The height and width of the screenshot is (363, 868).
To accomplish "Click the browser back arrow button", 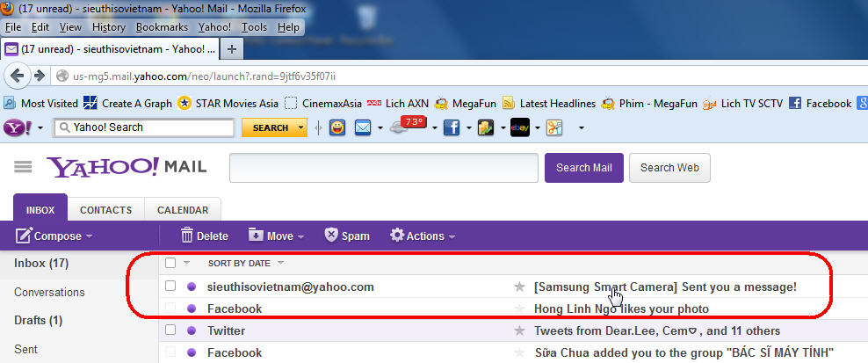I will point(18,76).
